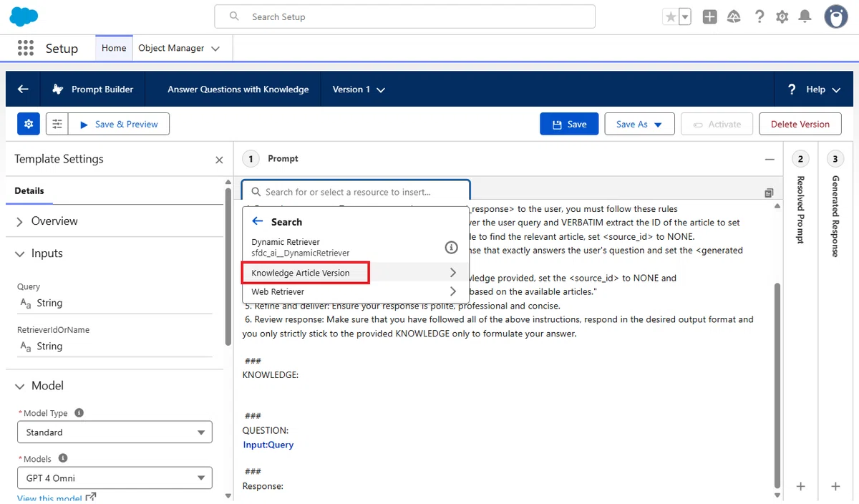The width and height of the screenshot is (859, 504).
Task: Open the Models GPT 4 Omni combobox
Action: (x=115, y=478)
